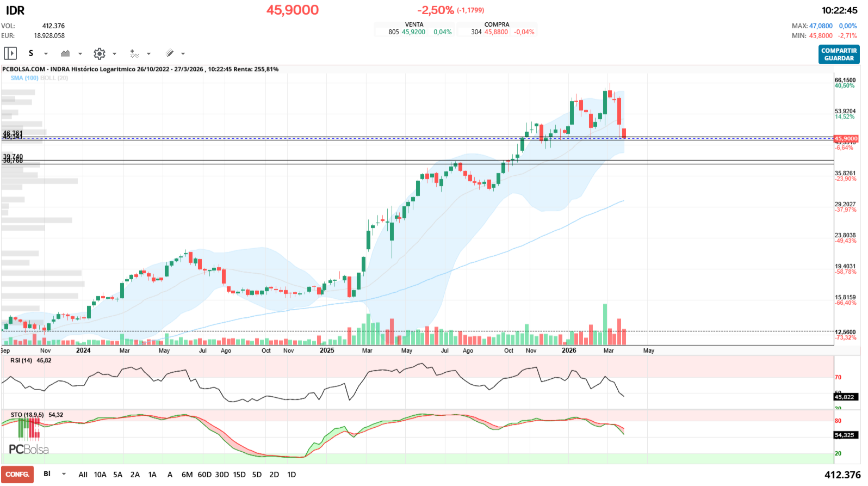
Task: Open the chart settings gear icon
Action: pyautogui.click(x=99, y=53)
